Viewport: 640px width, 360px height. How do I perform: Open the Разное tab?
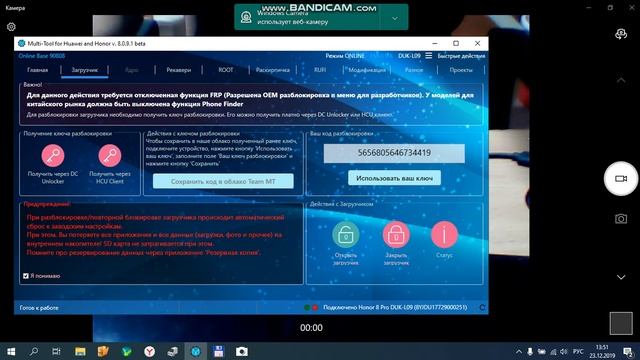[414, 70]
